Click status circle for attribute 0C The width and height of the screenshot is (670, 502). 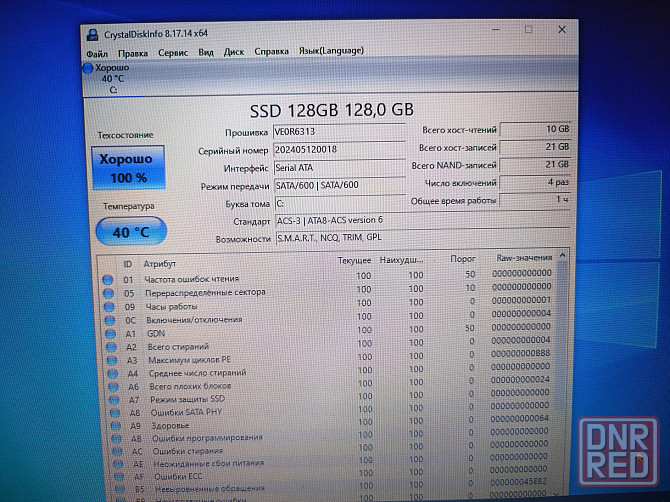coord(110,320)
